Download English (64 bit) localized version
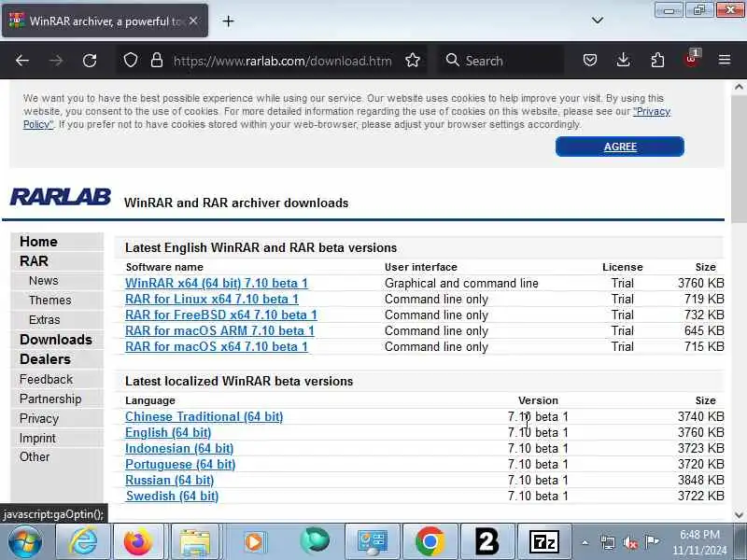747x560 pixels. [168, 432]
